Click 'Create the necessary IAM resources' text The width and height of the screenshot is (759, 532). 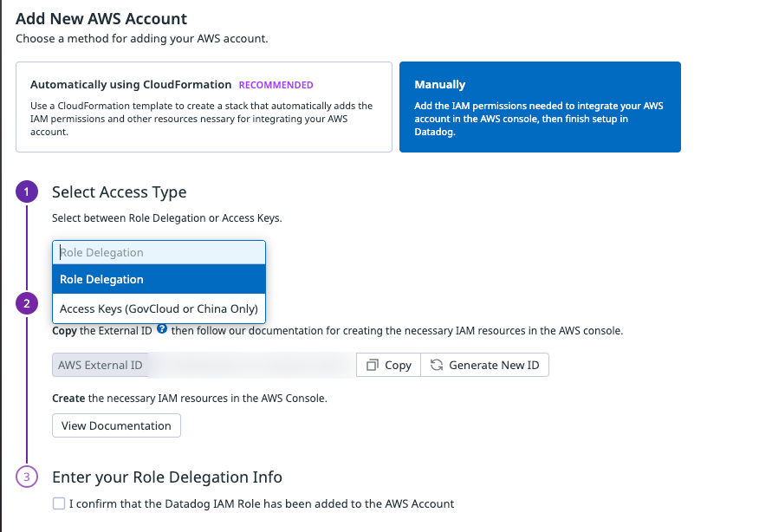[x=190, y=399]
